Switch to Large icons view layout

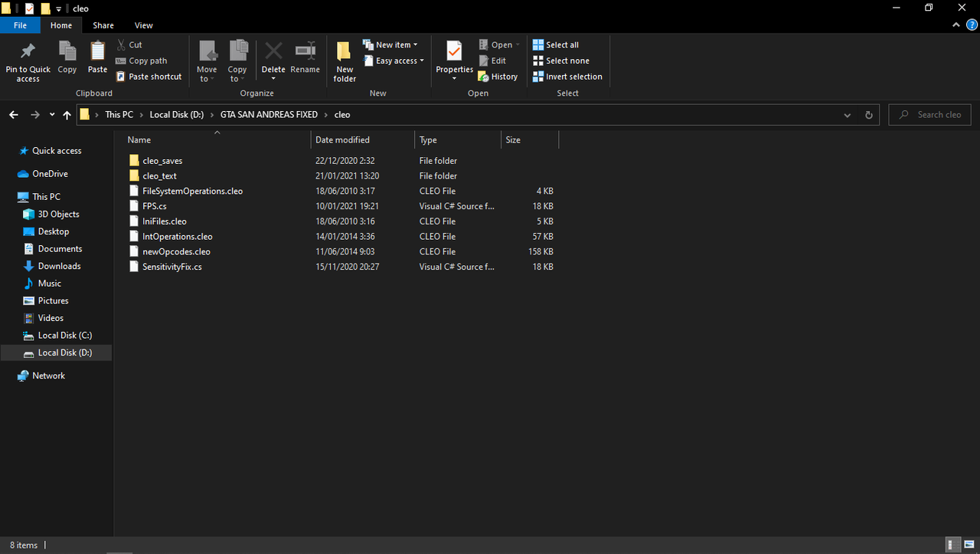(x=969, y=545)
